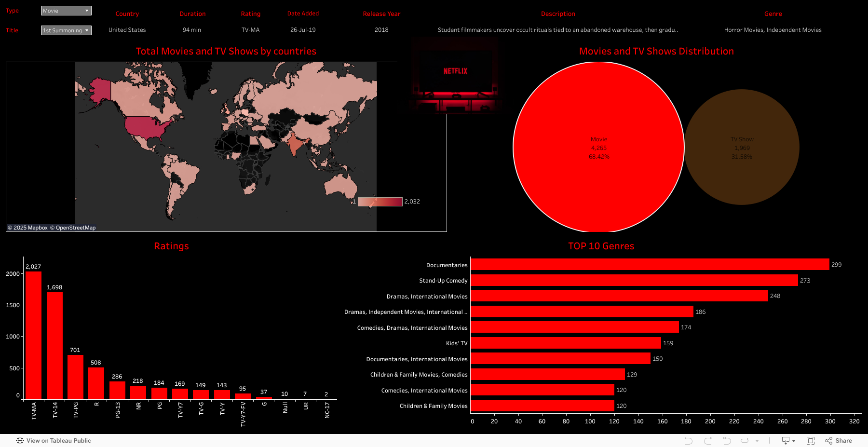Click the Country column header
This screenshot has width=868, height=447.
pyautogui.click(x=127, y=14)
